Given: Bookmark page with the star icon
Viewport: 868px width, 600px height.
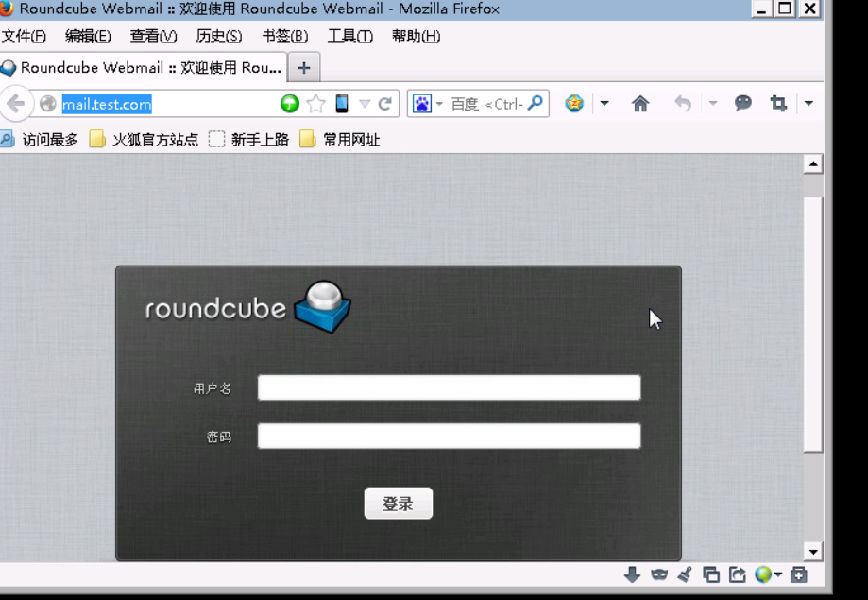Looking at the screenshot, I should (x=316, y=104).
